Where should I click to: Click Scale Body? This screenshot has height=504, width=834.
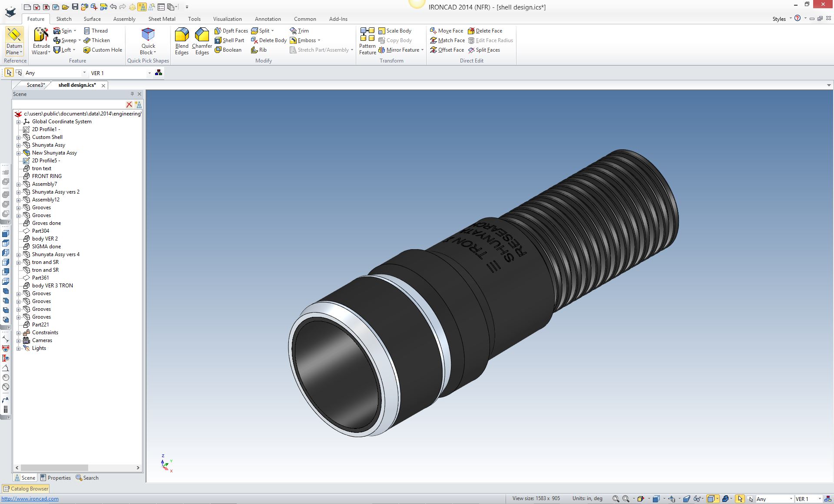tap(395, 31)
